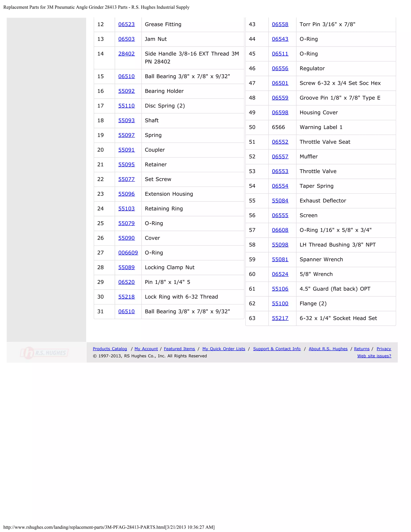The width and height of the screenshot is (411, 532).
Task: Select Exhaust Deflector part 55084
Action: click(280, 201)
